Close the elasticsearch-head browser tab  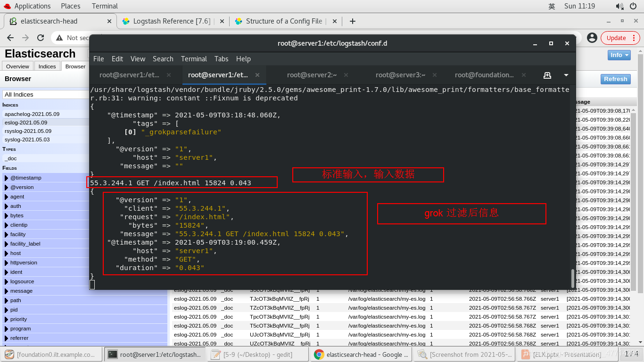point(109,21)
